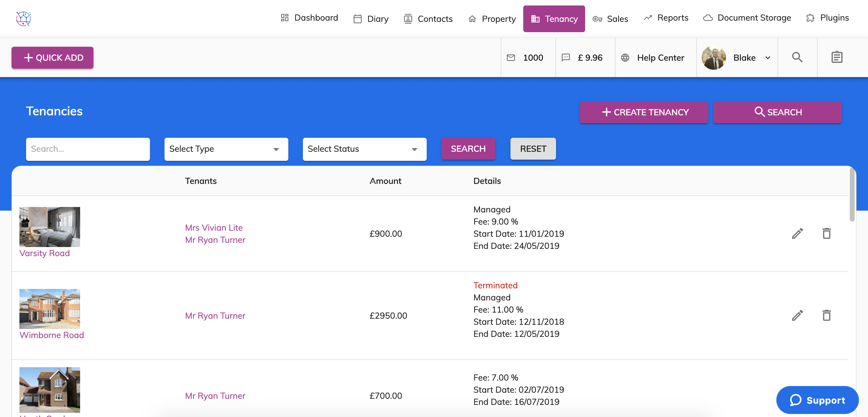Click the tenancy search text field

tap(88, 149)
